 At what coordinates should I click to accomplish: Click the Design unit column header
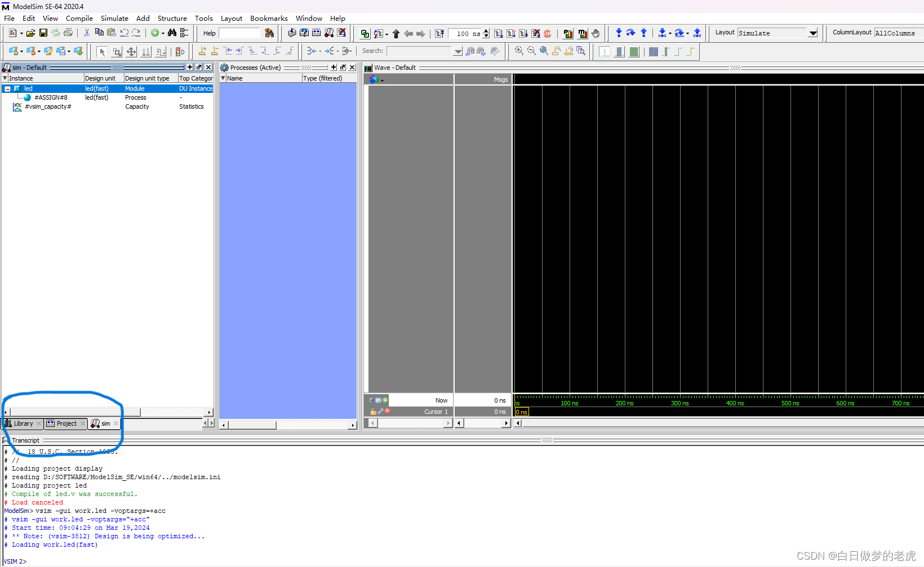click(x=104, y=78)
